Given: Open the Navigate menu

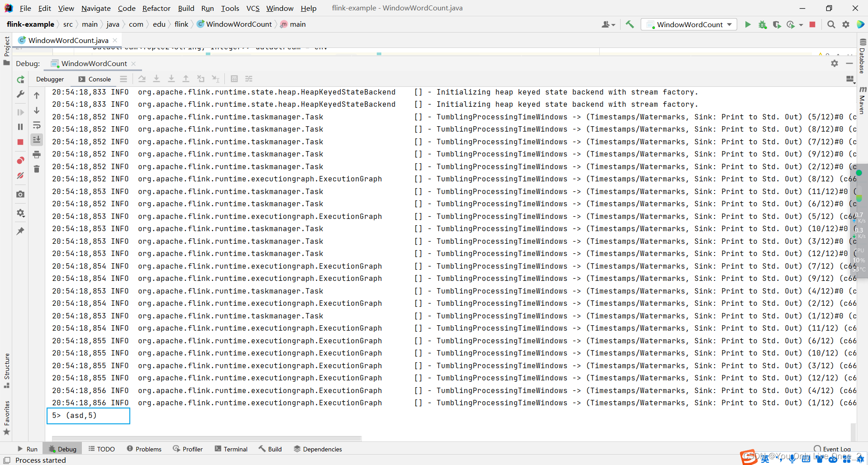Looking at the screenshot, I should pyautogui.click(x=96, y=8).
